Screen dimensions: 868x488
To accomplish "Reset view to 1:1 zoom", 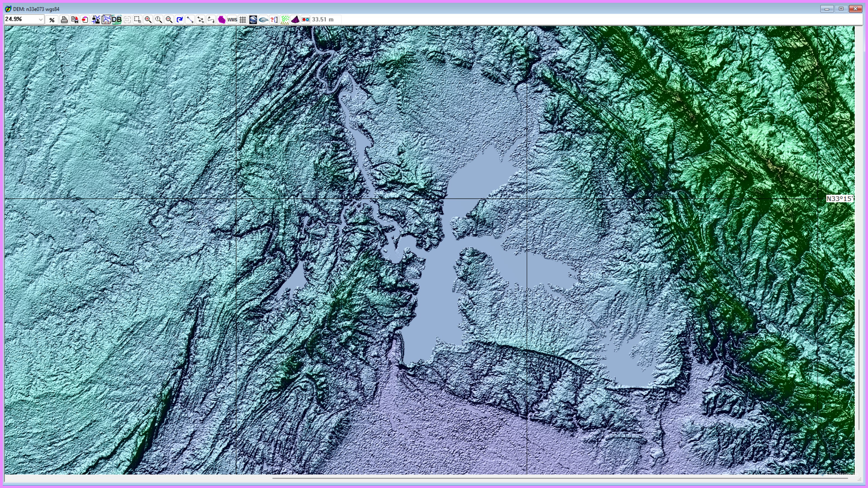I will click(159, 20).
